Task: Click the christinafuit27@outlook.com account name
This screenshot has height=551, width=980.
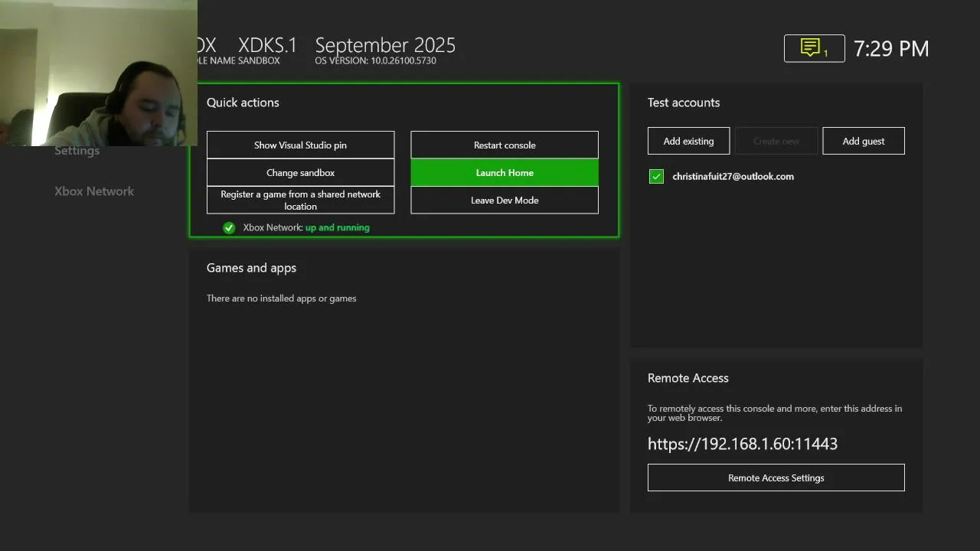Action: point(733,176)
